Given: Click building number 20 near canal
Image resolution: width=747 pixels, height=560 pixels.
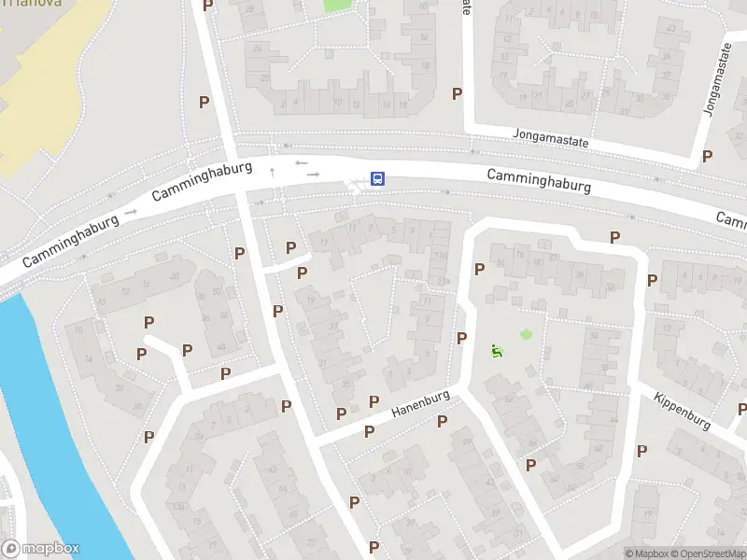Looking at the screenshot, I should (x=175, y=276).
